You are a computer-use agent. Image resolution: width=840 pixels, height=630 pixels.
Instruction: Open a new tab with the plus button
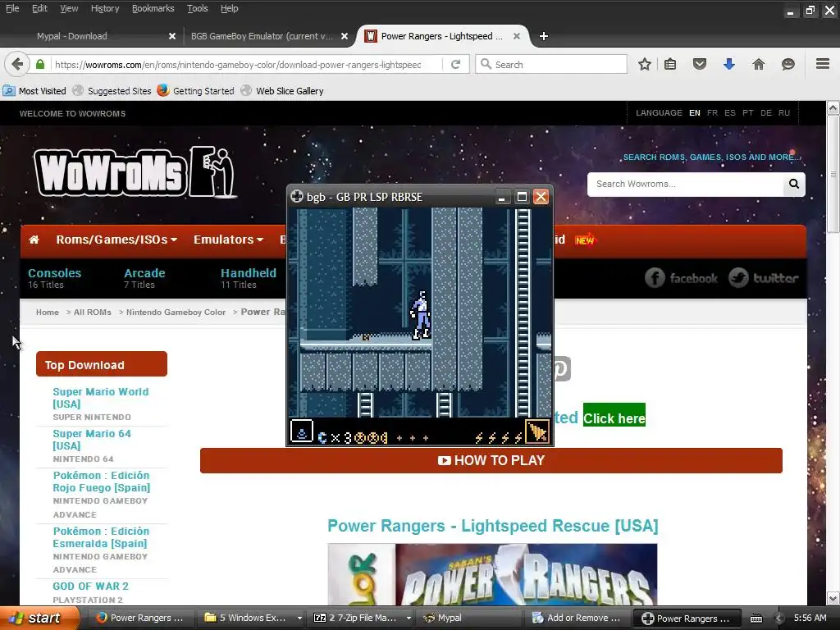point(544,36)
